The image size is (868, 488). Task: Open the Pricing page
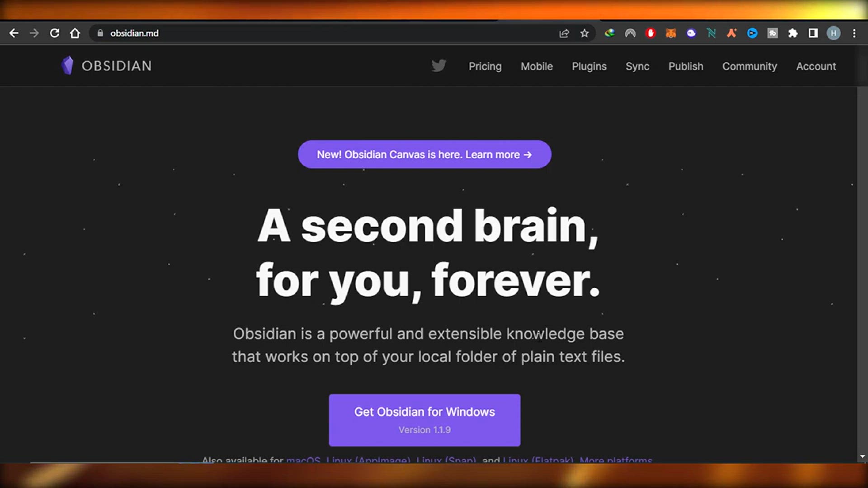click(x=485, y=66)
